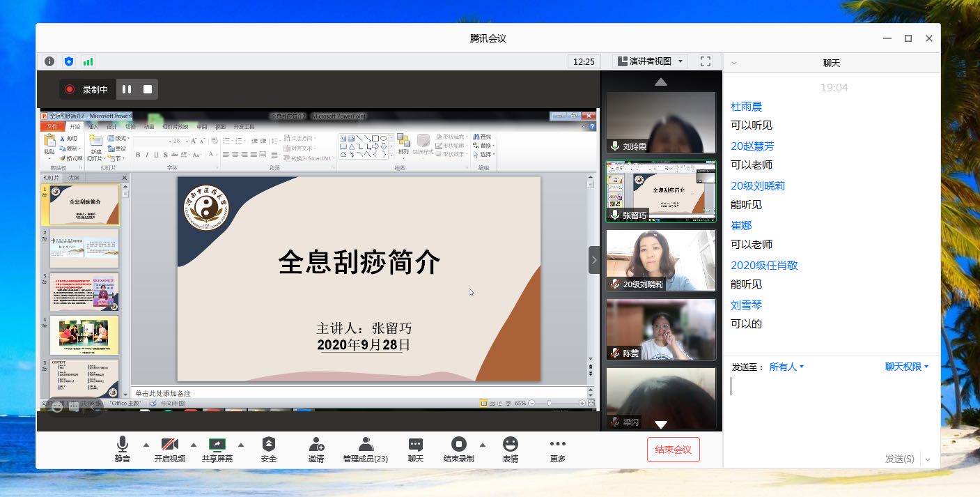
Task: Expand the 演讲者视图 view dropdown
Action: coord(650,61)
